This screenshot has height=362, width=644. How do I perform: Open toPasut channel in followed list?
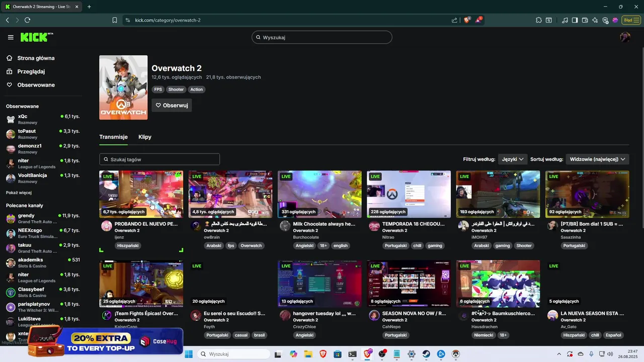click(x=43, y=134)
